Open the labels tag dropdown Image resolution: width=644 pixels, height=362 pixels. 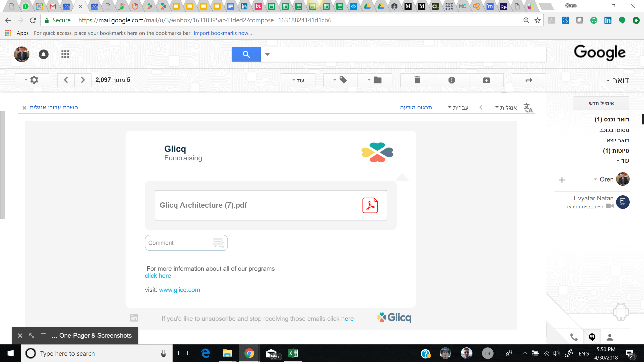click(340, 80)
